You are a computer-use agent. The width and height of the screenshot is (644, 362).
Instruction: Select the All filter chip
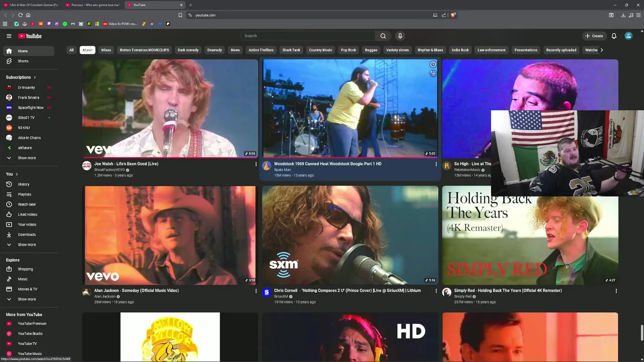pos(71,50)
